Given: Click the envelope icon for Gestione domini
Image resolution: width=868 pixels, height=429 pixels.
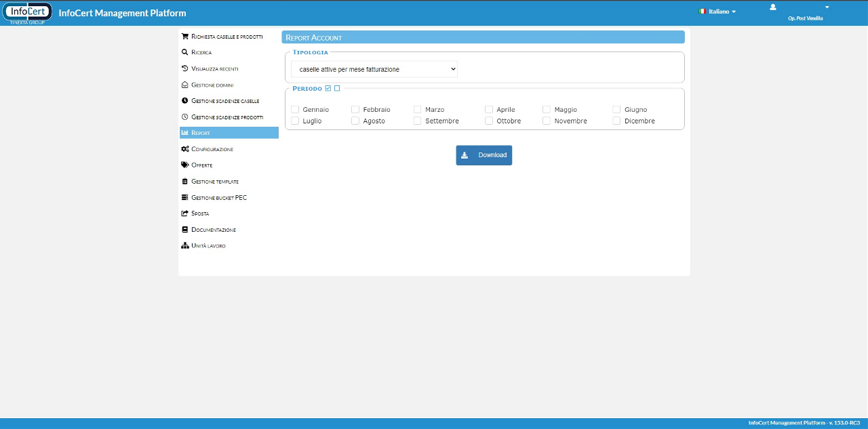Looking at the screenshot, I should pyautogui.click(x=184, y=85).
